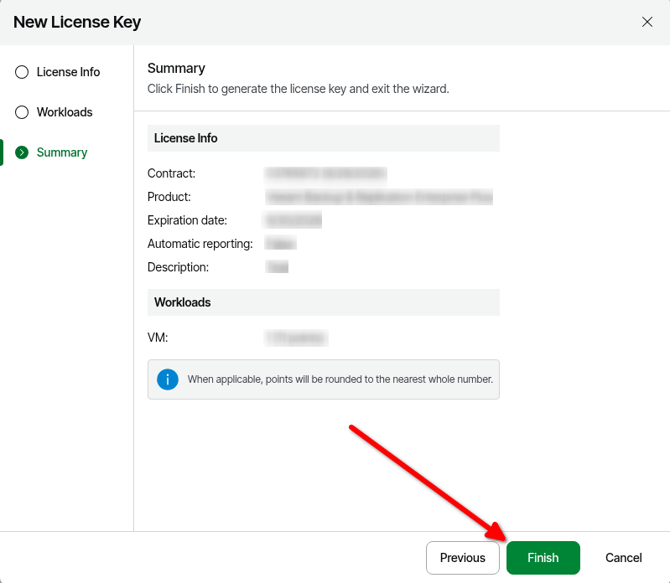
Task: Select the Workloads step circle icon
Action: (x=22, y=112)
